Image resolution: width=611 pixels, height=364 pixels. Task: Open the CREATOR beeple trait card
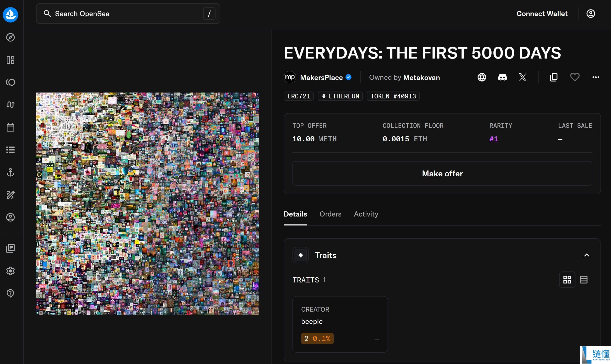(x=340, y=324)
